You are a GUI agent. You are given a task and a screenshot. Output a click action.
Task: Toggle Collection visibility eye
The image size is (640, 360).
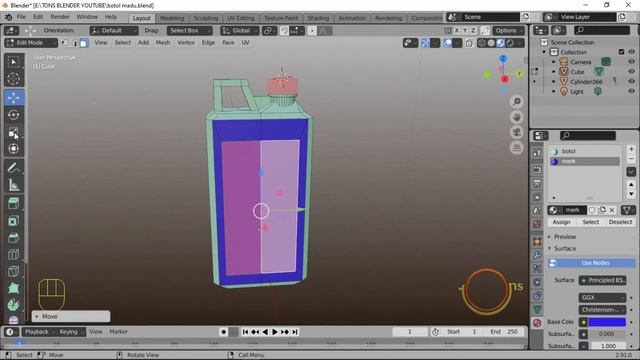click(631, 52)
